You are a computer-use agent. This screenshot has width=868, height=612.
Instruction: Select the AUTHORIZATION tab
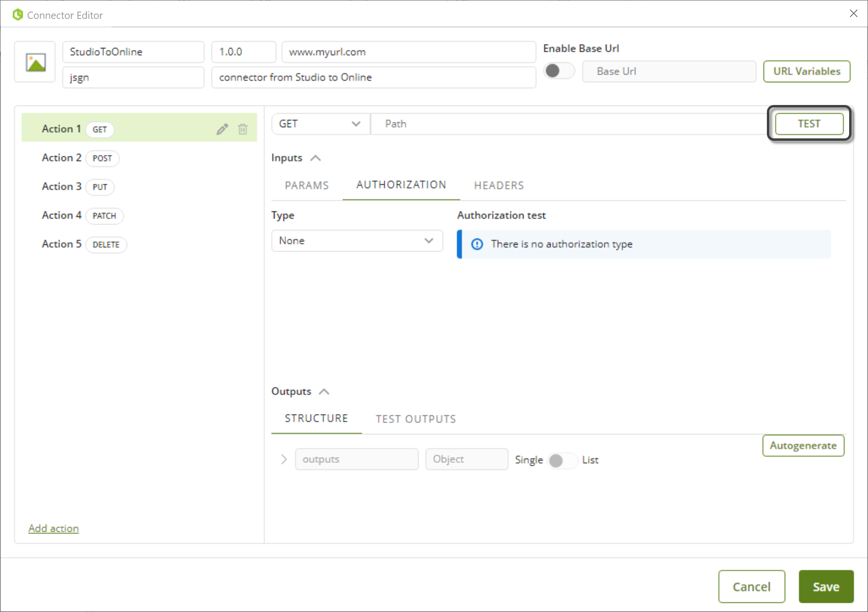[401, 185]
